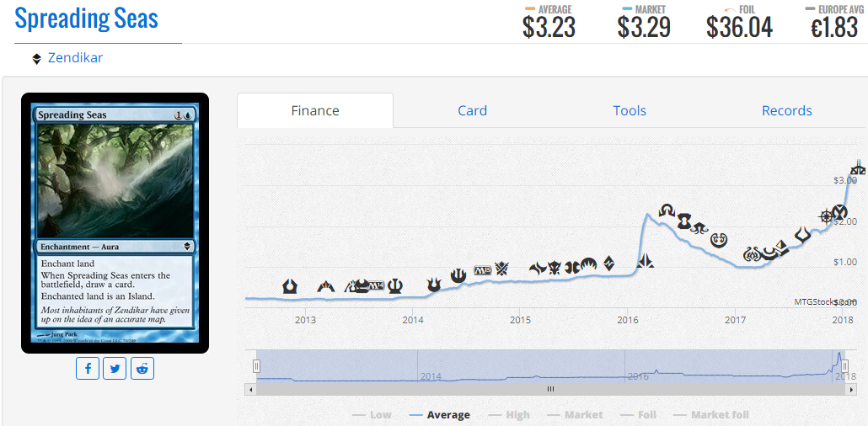Open the Records tab
This screenshot has width=868, height=426.
click(x=786, y=110)
